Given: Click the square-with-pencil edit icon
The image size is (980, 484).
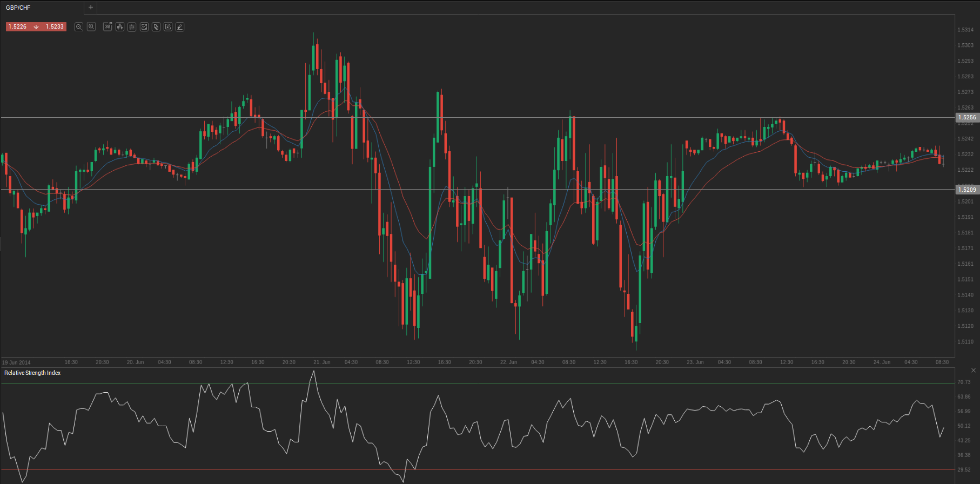Looking at the screenshot, I should pyautogui.click(x=168, y=27).
